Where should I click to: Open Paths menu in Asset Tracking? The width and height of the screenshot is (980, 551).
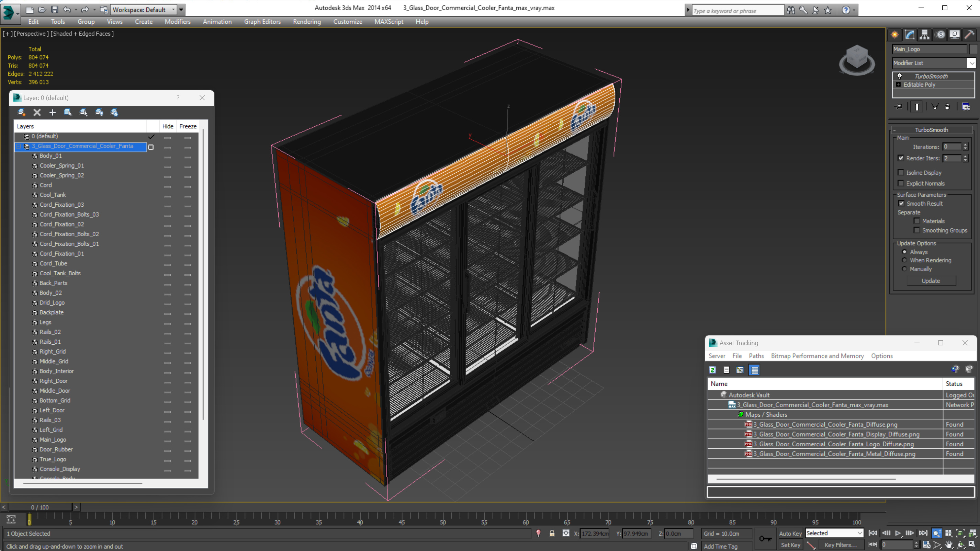[756, 356]
